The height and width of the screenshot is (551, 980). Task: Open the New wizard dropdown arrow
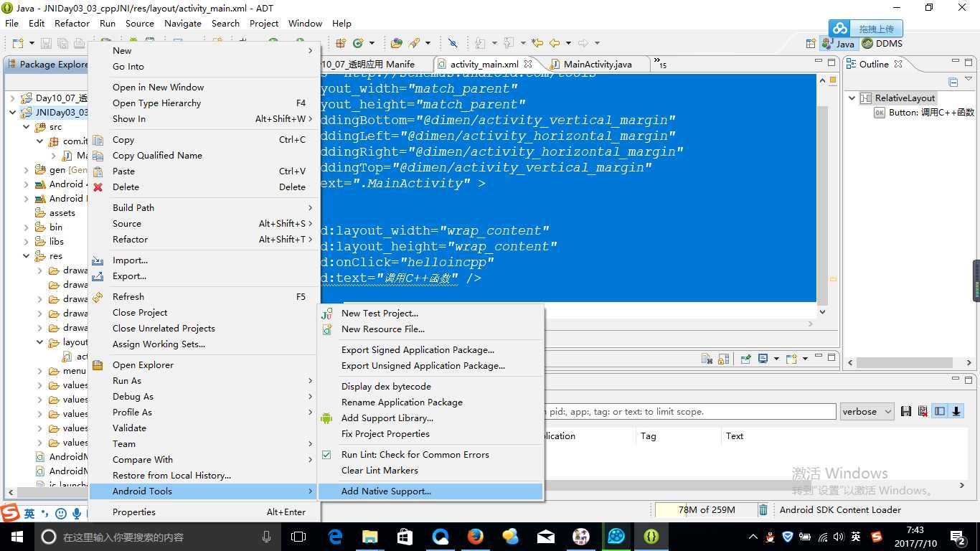(x=32, y=43)
